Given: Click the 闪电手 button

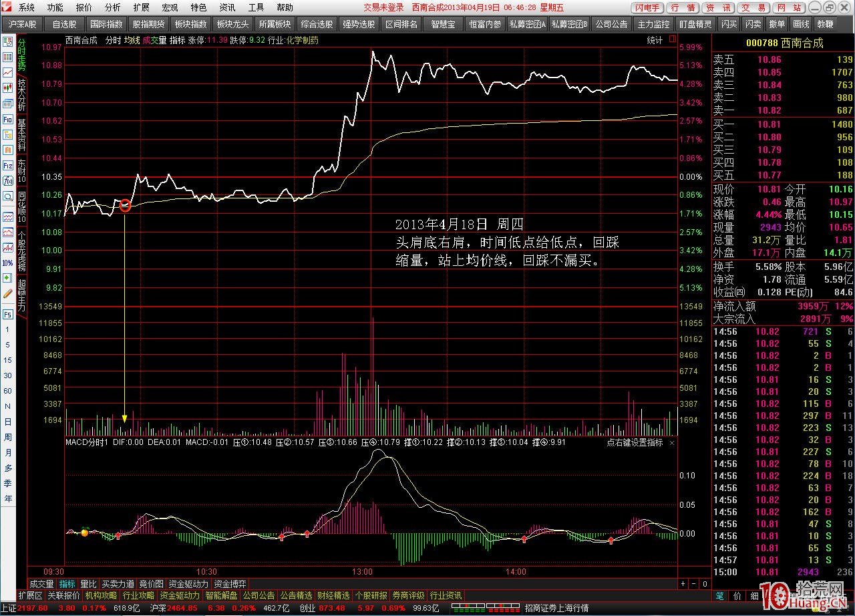Looking at the screenshot, I should coord(647,8).
